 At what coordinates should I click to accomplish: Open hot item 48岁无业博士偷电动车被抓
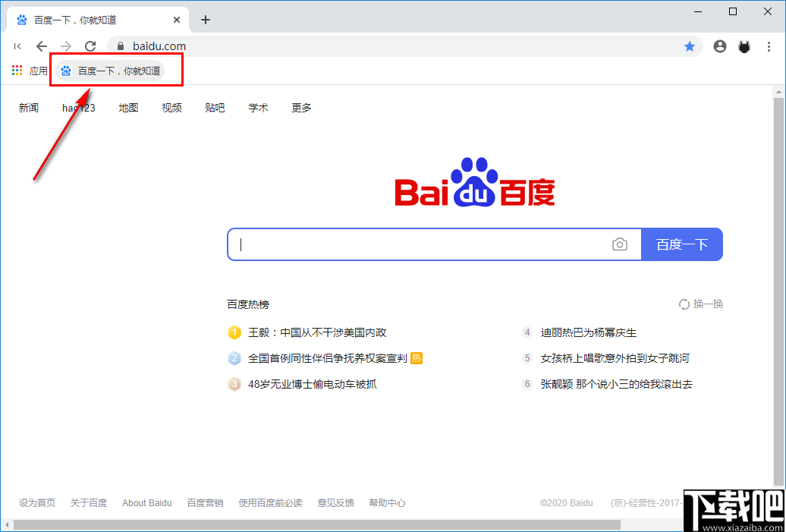pos(313,385)
